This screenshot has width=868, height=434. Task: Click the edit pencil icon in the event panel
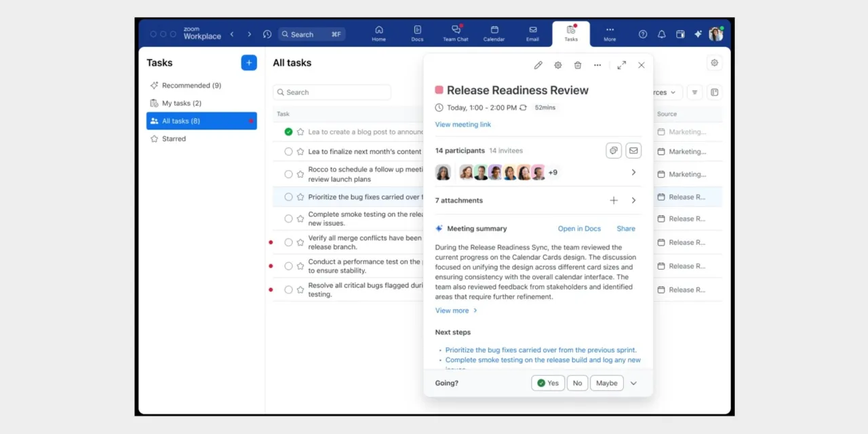[x=538, y=65]
